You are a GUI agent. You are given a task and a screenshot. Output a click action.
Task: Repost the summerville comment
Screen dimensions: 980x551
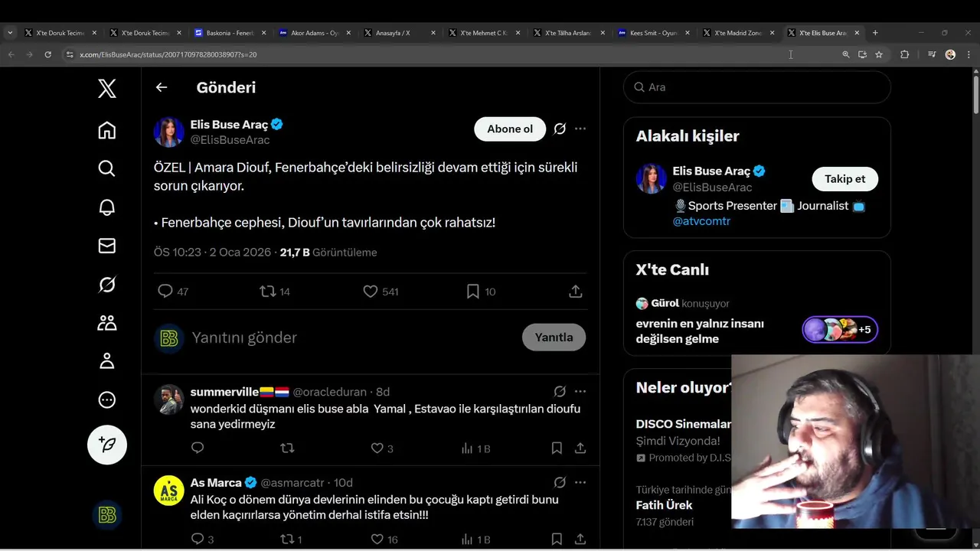coord(287,448)
